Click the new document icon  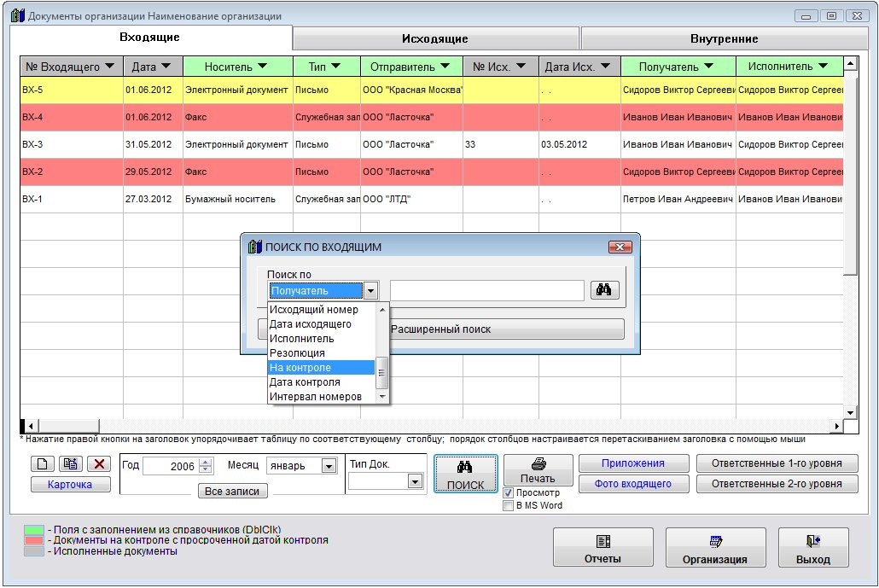pos(42,464)
